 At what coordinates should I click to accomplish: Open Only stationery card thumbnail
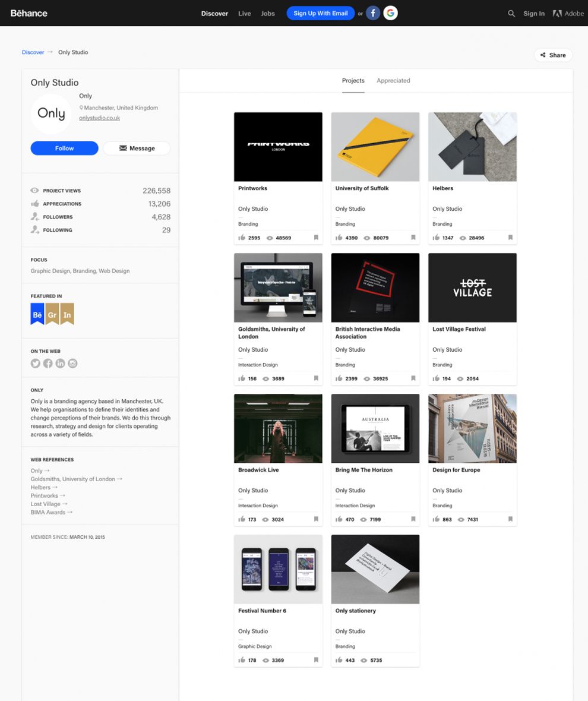[375, 569]
